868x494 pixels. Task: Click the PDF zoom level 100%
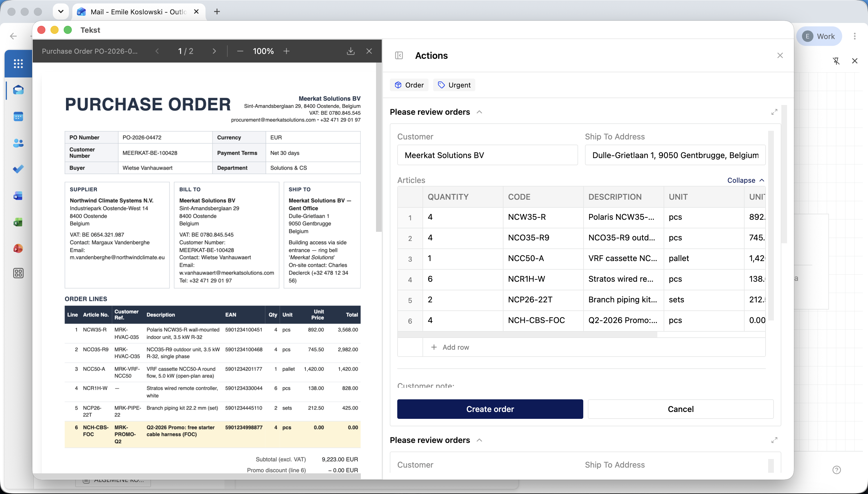(x=263, y=51)
